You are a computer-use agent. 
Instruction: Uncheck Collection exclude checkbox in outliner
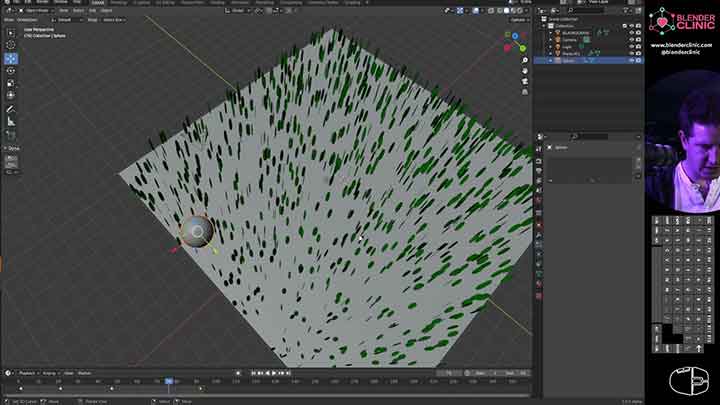tap(624, 26)
